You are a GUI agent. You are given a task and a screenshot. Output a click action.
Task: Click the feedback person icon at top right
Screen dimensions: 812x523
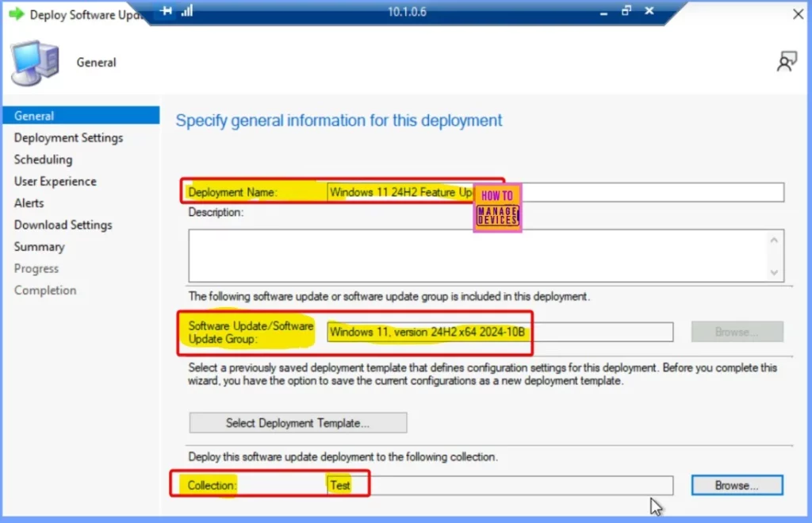pos(787,62)
